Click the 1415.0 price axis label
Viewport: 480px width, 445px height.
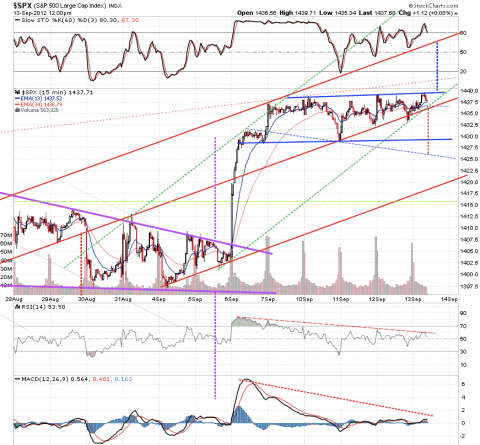[x=470, y=205]
